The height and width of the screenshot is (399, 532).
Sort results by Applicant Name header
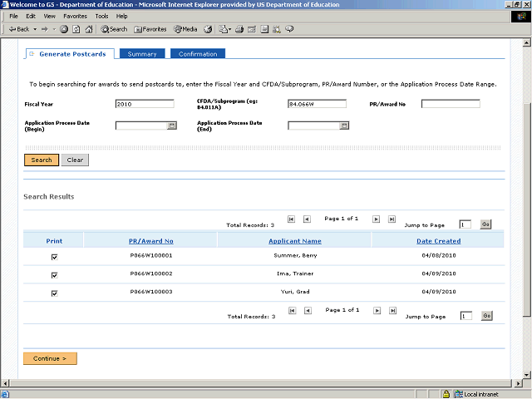click(294, 241)
